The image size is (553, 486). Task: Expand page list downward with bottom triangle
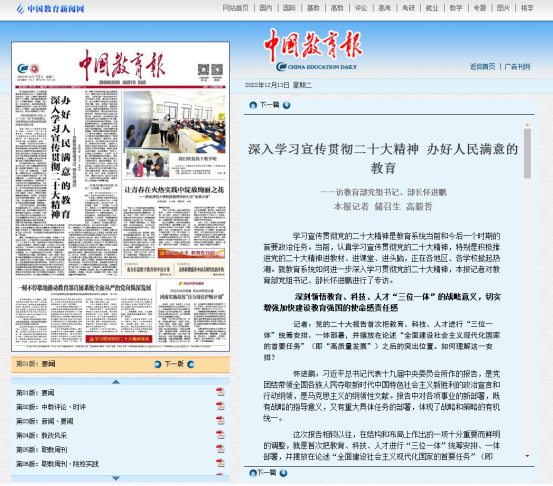coord(116,478)
